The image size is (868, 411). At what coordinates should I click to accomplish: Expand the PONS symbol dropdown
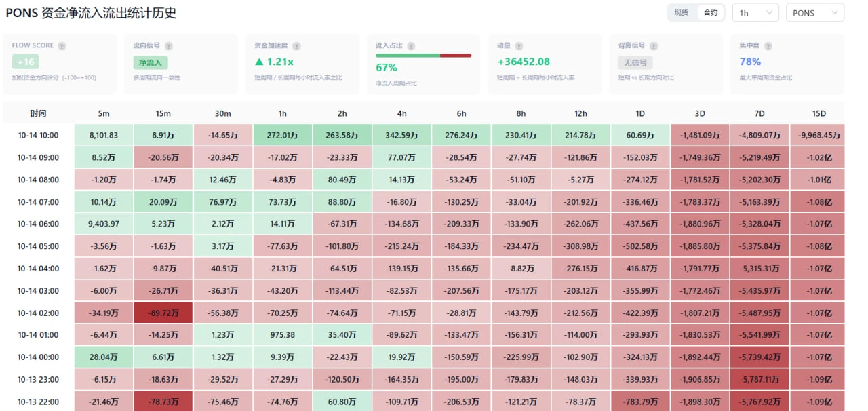click(x=815, y=13)
